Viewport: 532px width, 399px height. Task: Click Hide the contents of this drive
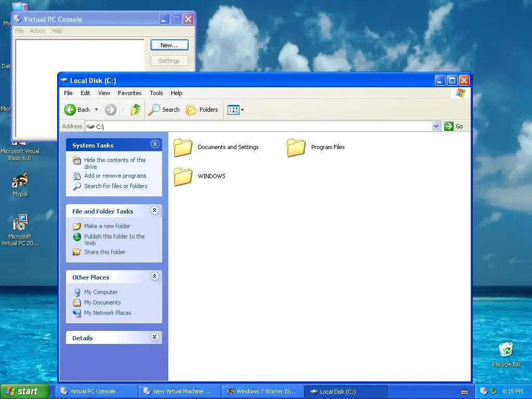click(x=115, y=163)
